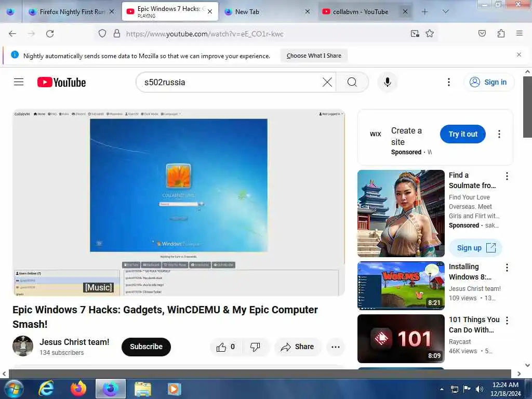The image size is (532, 399).
Task: Sign in to YouTube
Action: 488,82
